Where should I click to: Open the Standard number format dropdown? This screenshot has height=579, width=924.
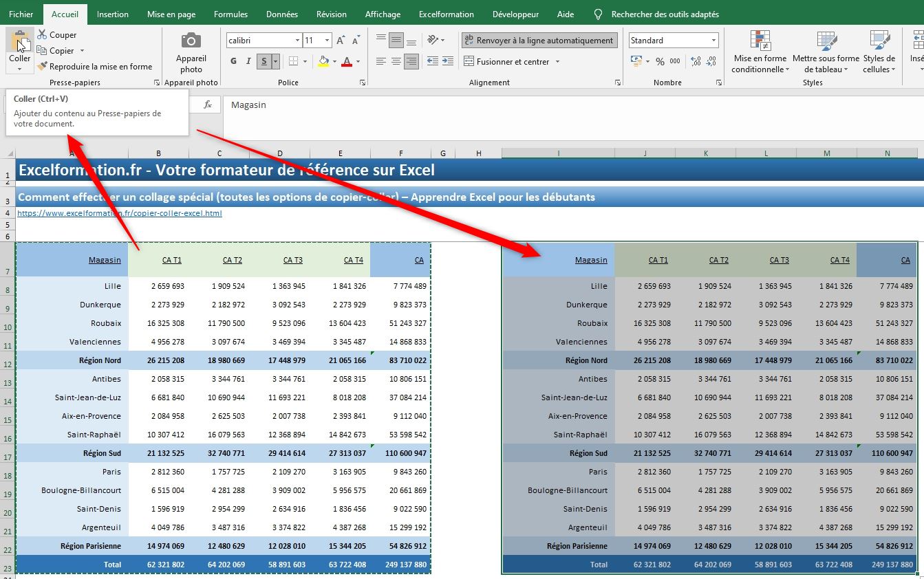713,41
